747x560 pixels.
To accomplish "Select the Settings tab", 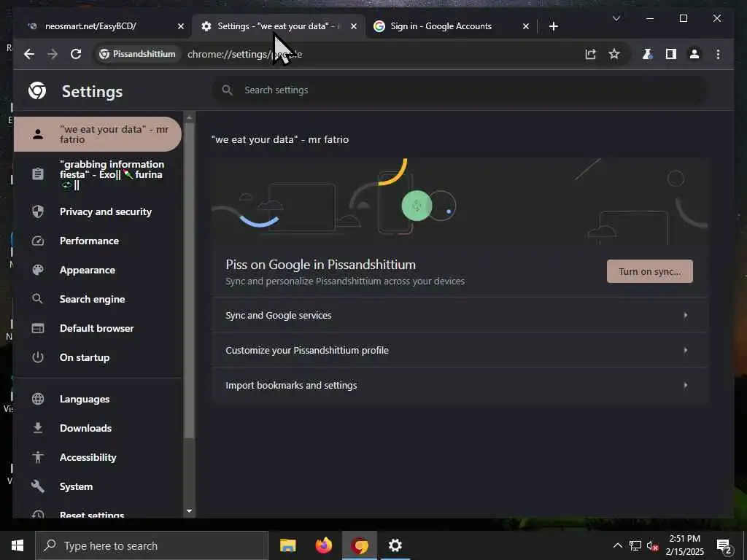I will pos(279,26).
